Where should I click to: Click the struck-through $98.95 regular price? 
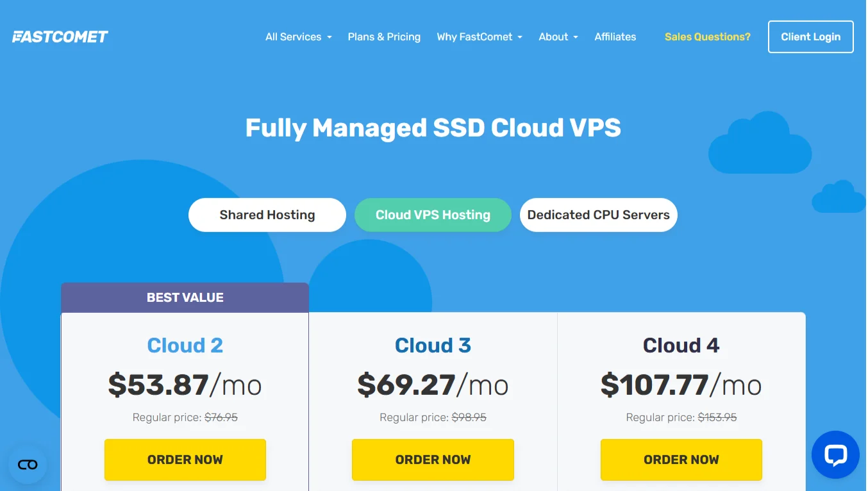pos(469,417)
